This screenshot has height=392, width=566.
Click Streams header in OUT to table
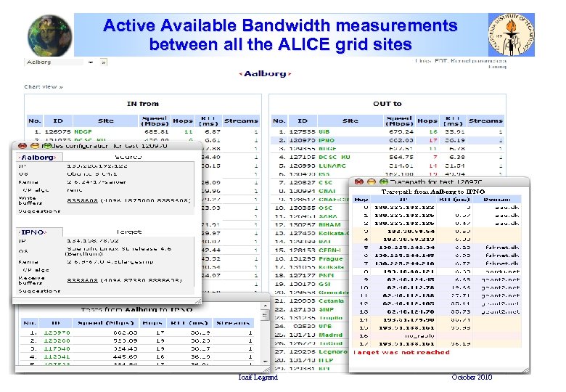click(x=485, y=121)
